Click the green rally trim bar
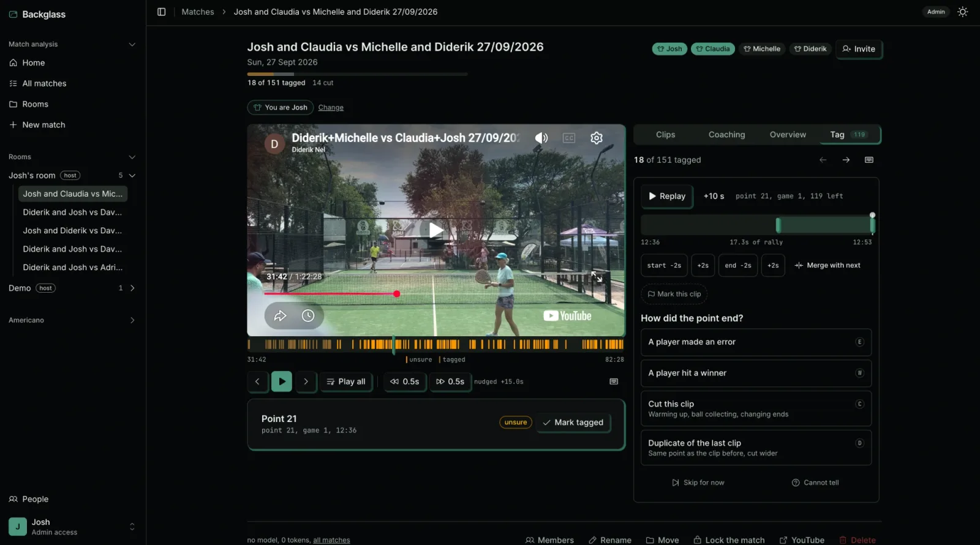The image size is (980, 545). [x=825, y=225]
